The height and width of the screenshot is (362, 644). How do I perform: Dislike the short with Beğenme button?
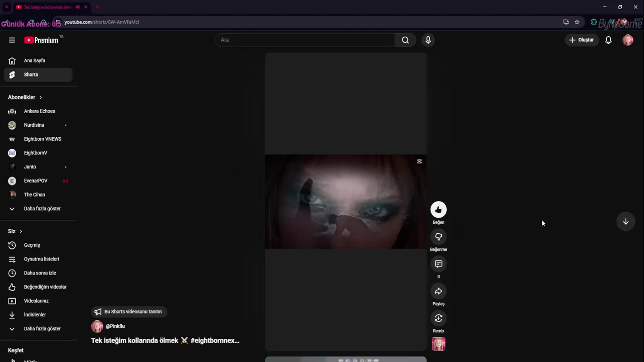click(438, 237)
